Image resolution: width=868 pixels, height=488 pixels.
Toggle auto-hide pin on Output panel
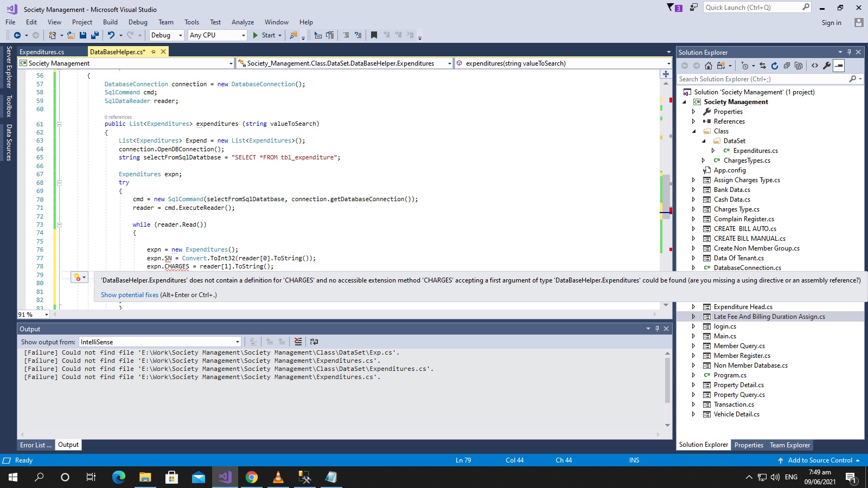(x=657, y=329)
